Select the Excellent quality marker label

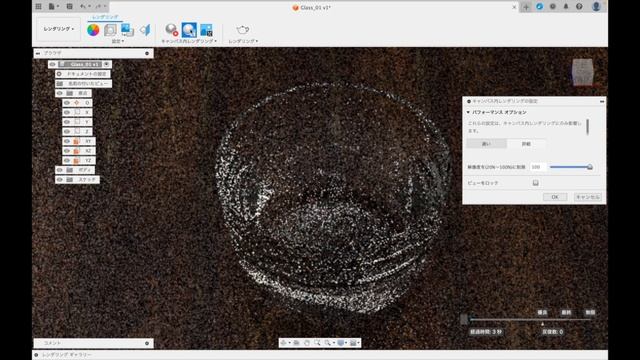[x=542, y=312]
